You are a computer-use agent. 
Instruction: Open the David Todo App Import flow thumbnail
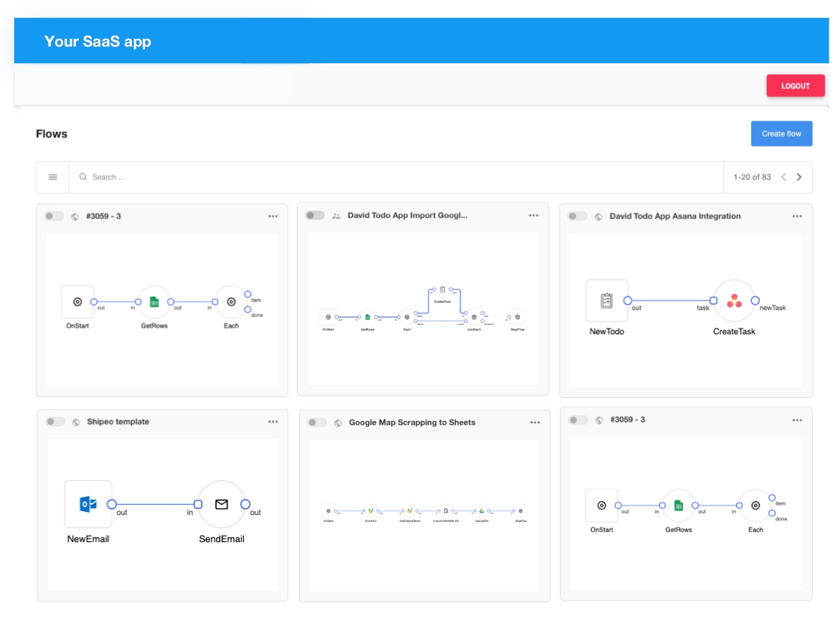tap(423, 308)
